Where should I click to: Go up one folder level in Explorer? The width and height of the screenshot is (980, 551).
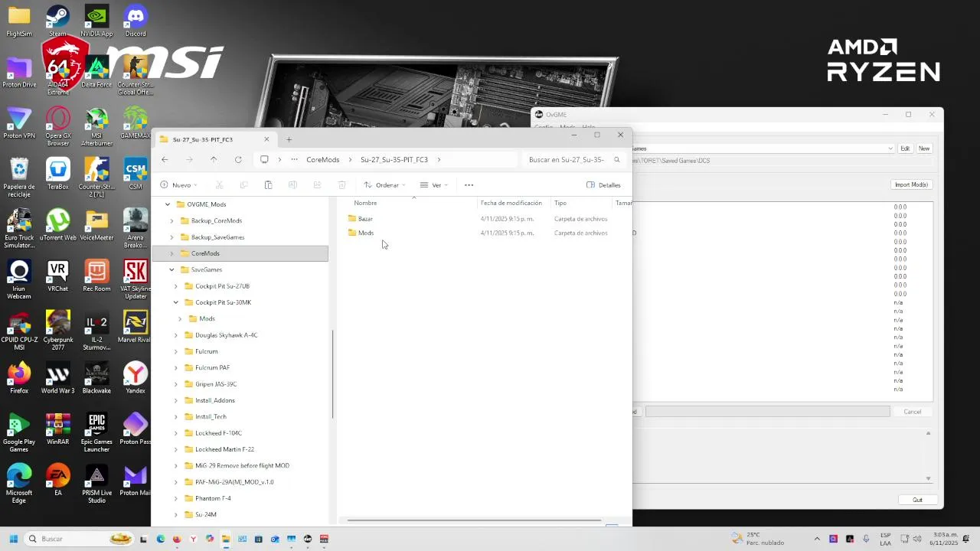[214, 159]
